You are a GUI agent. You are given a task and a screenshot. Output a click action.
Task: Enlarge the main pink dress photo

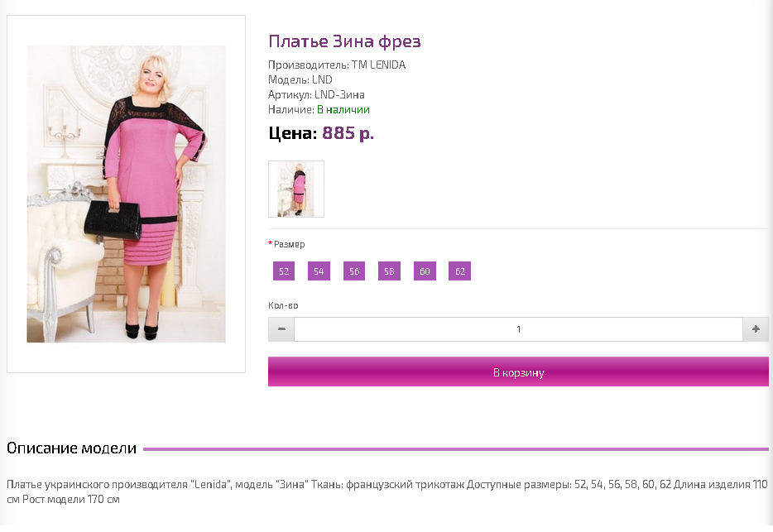[x=126, y=194]
